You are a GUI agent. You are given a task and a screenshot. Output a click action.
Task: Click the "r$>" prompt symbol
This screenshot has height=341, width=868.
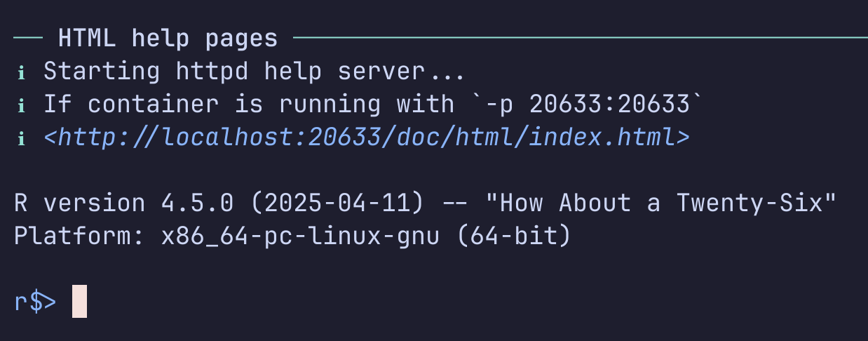35,302
